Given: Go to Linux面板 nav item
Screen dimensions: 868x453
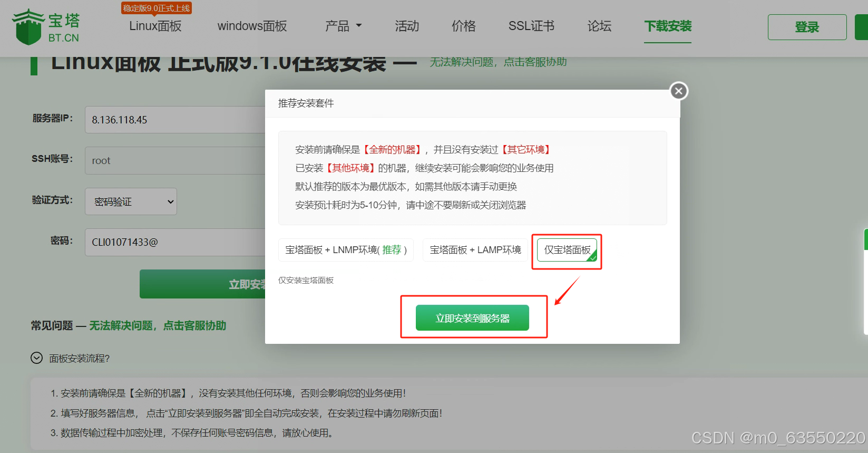Looking at the screenshot, I should (155, 26).
